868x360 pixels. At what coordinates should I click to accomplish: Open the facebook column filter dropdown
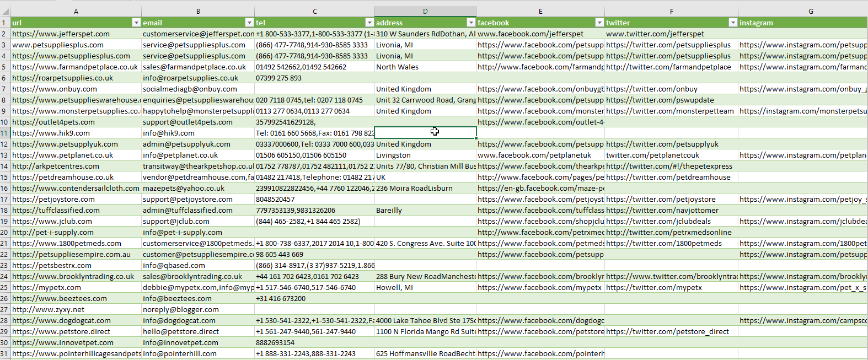coord(599,23)
